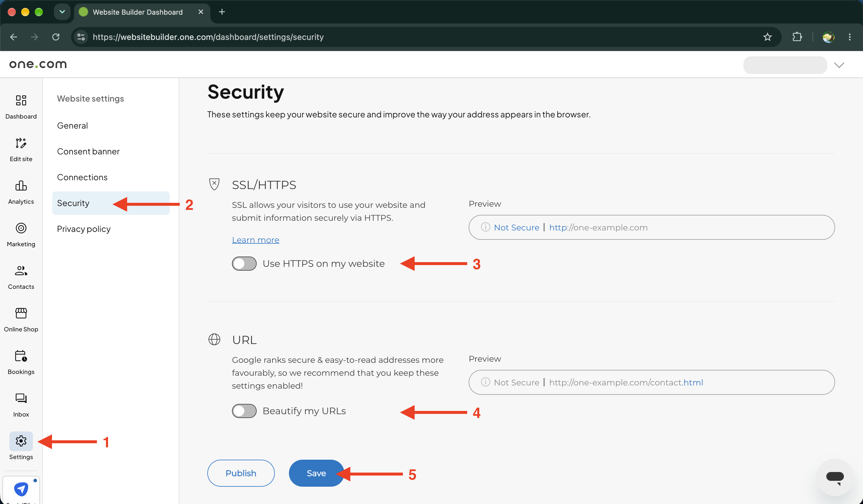Screen dimensions: 863x504
Task: Click the Publish button
Action: point(241,473)
